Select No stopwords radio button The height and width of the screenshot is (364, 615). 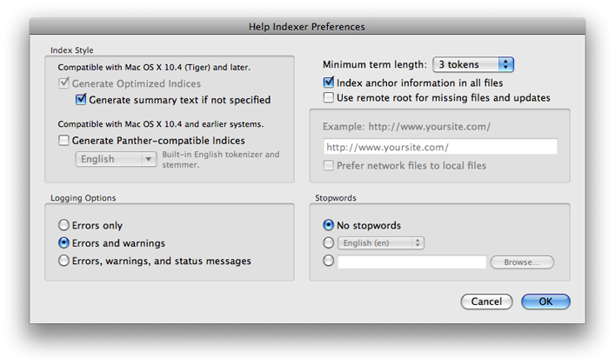[x=328, y=225]
